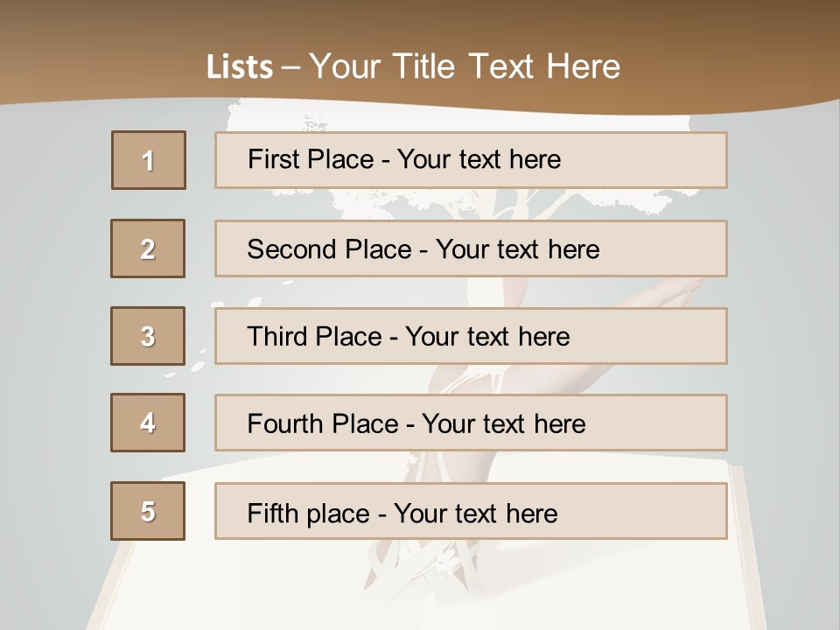Select the First Place text bar
Screen dimensions: 840x630
coord(471,160)
